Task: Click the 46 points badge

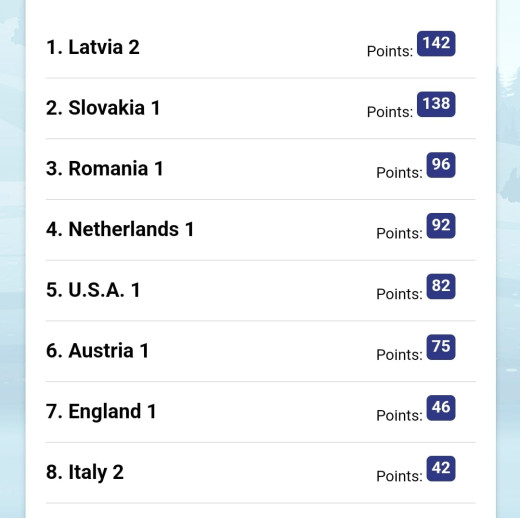Action: (441, 408)
